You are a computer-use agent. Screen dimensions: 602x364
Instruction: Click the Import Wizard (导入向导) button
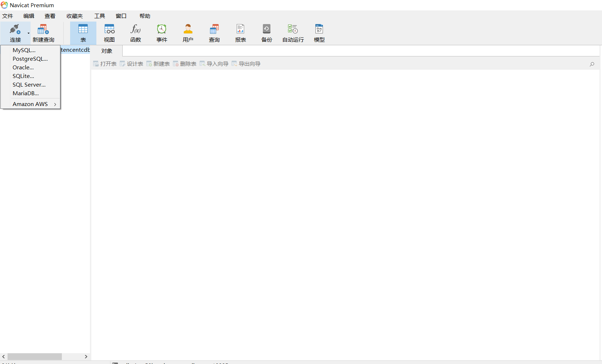[214, 64]
